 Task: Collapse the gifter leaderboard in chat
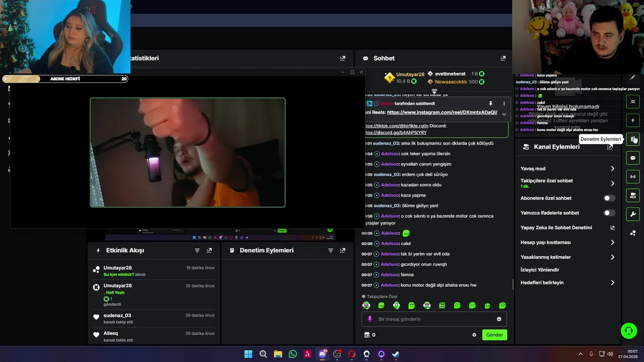434,91
